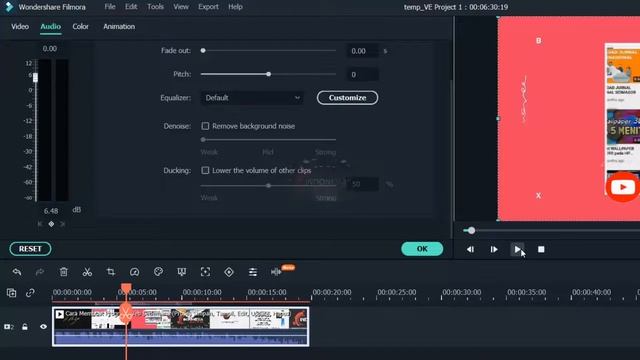Step back one frame in preview
The image size is (640, 360).
tap(470, 249)
